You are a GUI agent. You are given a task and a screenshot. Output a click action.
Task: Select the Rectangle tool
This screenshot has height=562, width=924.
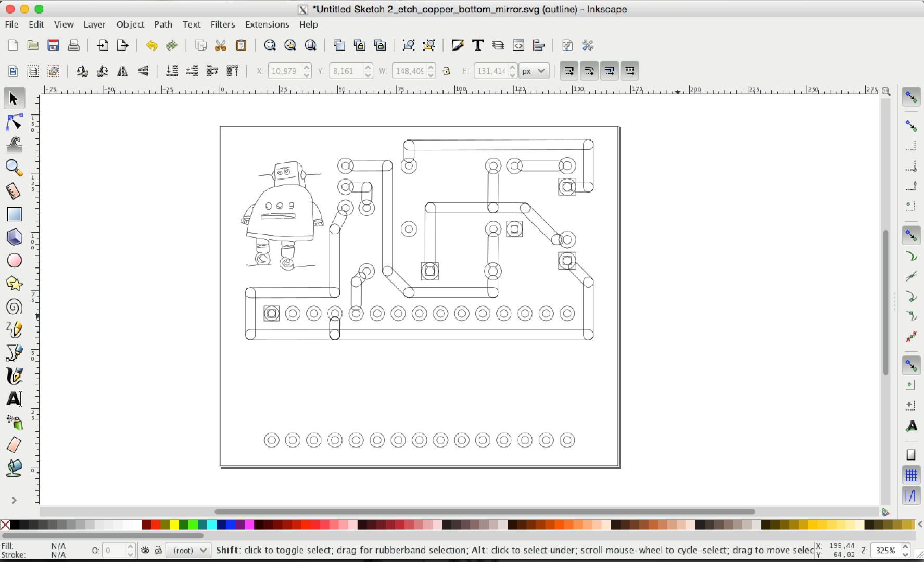coord(14,214)
